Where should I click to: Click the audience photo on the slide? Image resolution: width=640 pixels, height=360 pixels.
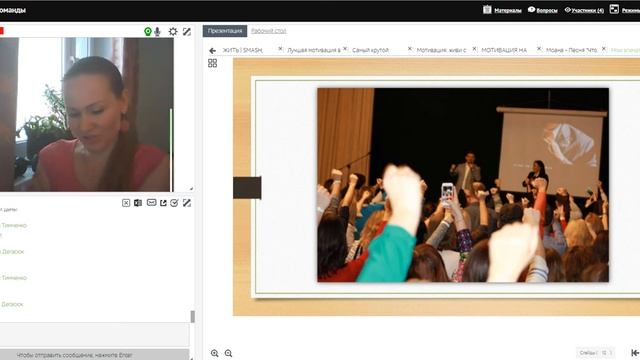tap(463, 185)
